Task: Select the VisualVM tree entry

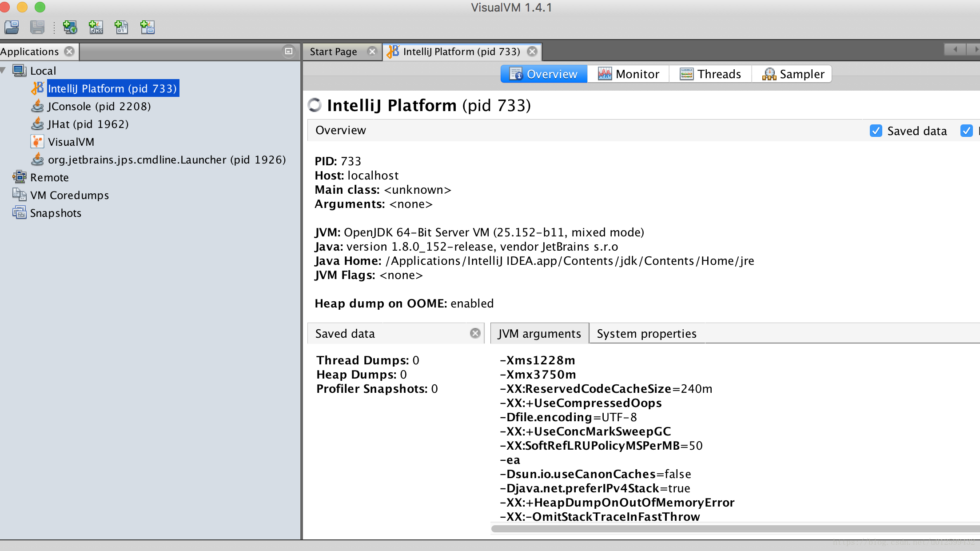Action: [71, 142]
